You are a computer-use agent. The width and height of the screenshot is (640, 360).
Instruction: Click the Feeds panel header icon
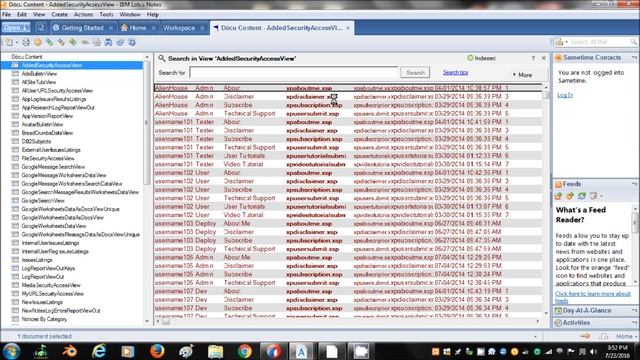click(558, 184)
